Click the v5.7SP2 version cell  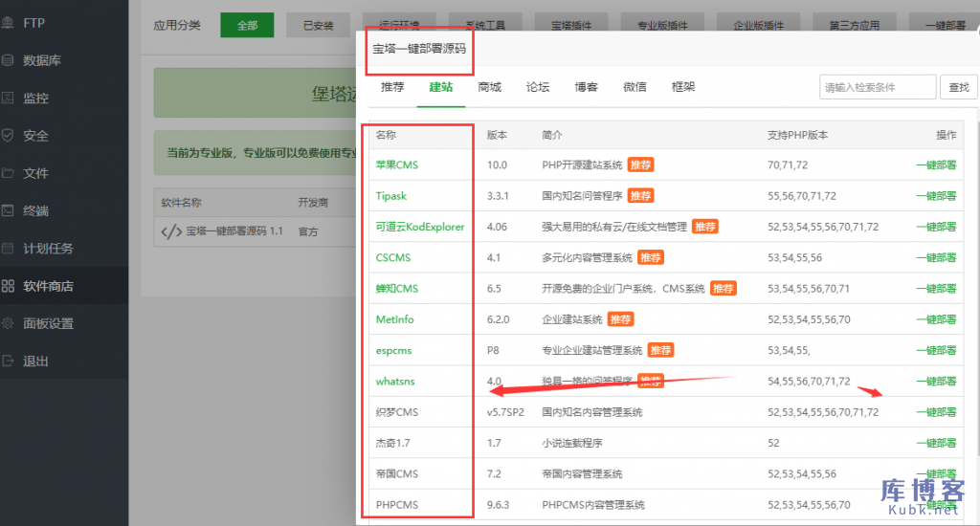tap(505, 412)
